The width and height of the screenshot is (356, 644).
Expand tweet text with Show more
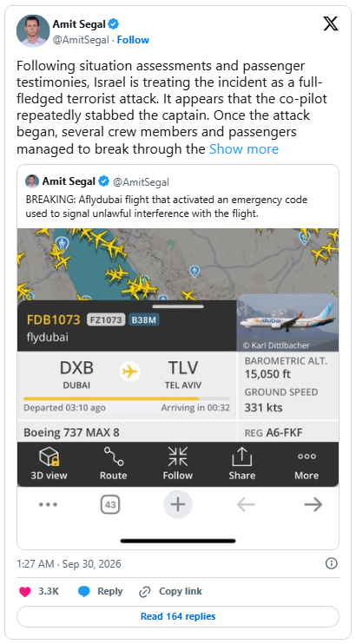[x=244, y=148]
